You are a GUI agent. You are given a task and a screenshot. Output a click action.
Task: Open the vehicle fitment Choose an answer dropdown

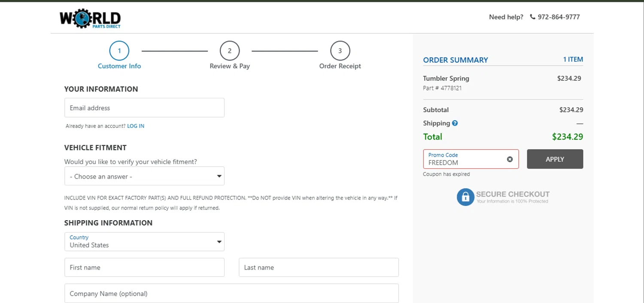(x=144, y=176)
